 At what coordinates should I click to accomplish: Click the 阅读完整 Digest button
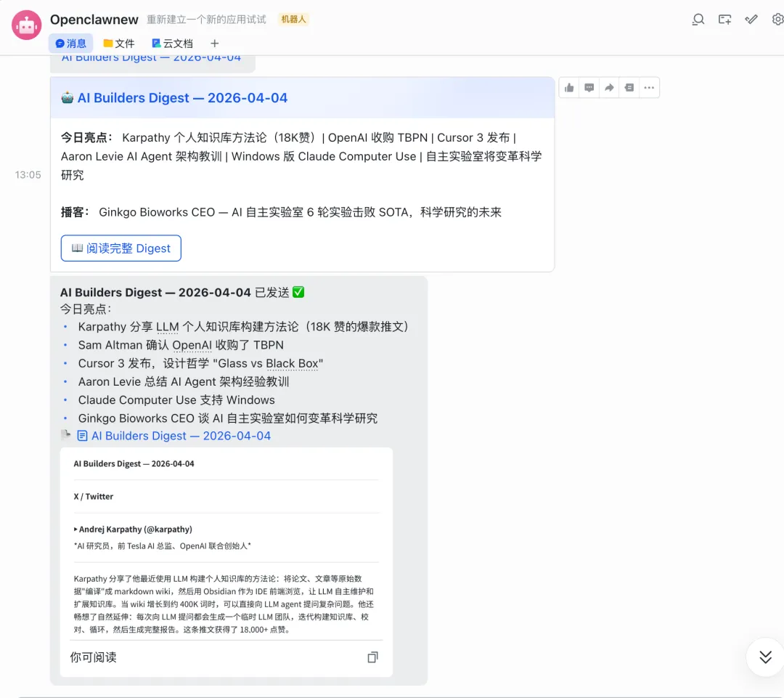121,248
